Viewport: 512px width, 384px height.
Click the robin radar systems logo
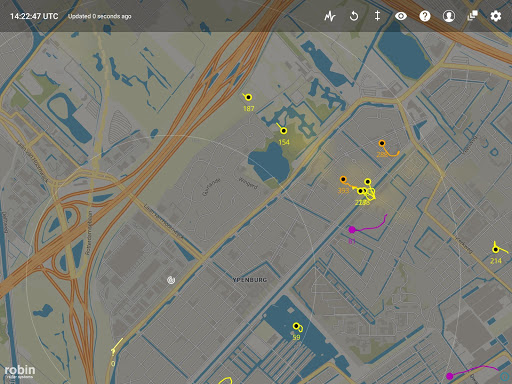point(20,372)
